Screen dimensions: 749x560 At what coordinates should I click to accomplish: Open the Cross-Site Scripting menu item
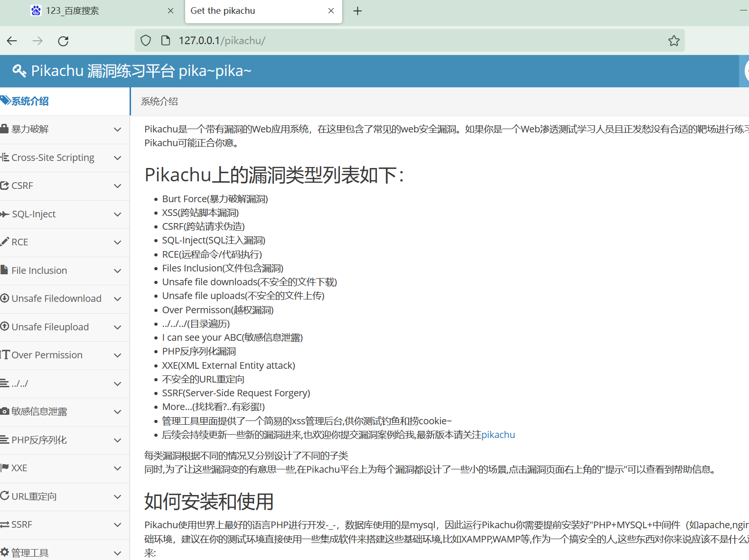(x=65, y=158)
